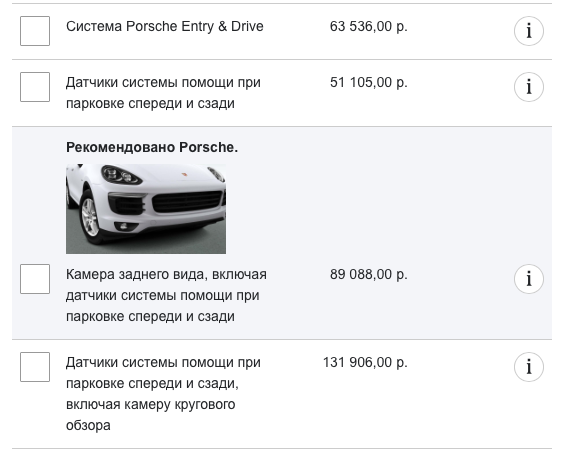Viewport: 562px width, 450px height.
Task: Click the Система Porsche Entry & Drive label
Action: click(165, 27)
